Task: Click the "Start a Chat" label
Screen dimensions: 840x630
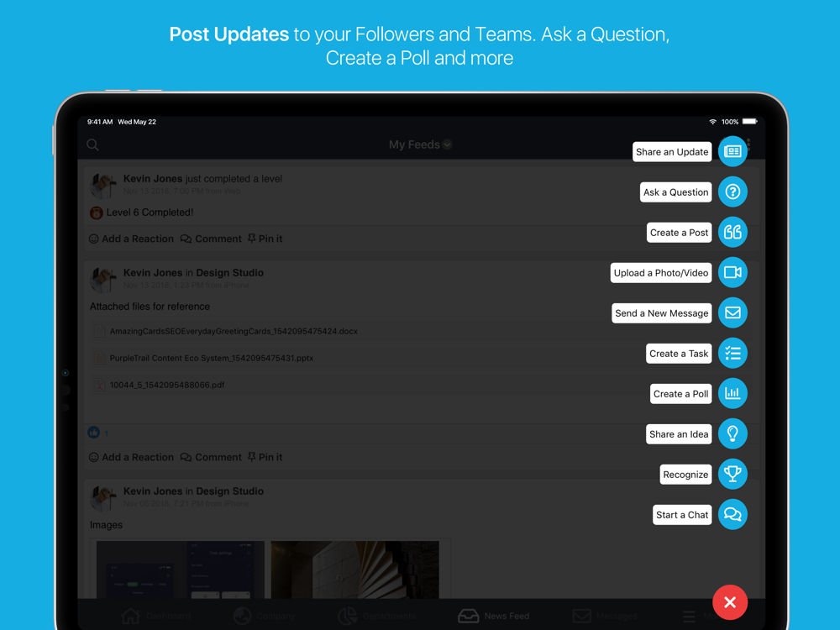Action: (682, 515)
